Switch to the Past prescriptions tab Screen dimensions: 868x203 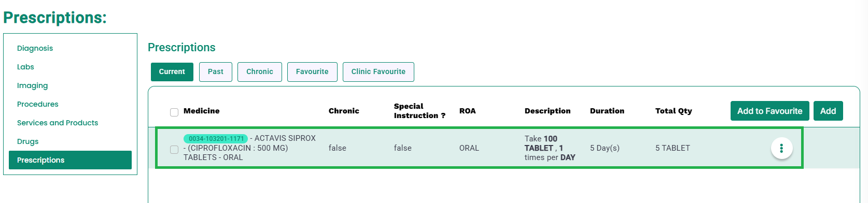[216, 72]
